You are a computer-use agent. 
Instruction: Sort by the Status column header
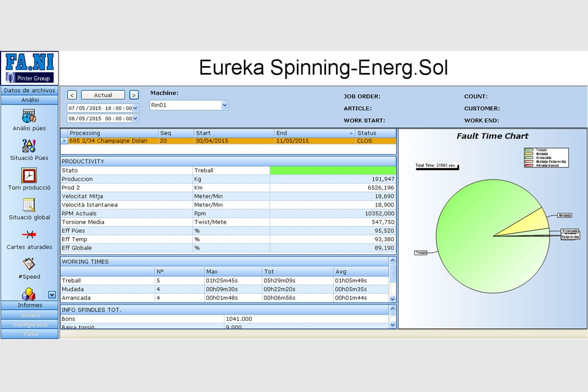click(x=376, y=133)
